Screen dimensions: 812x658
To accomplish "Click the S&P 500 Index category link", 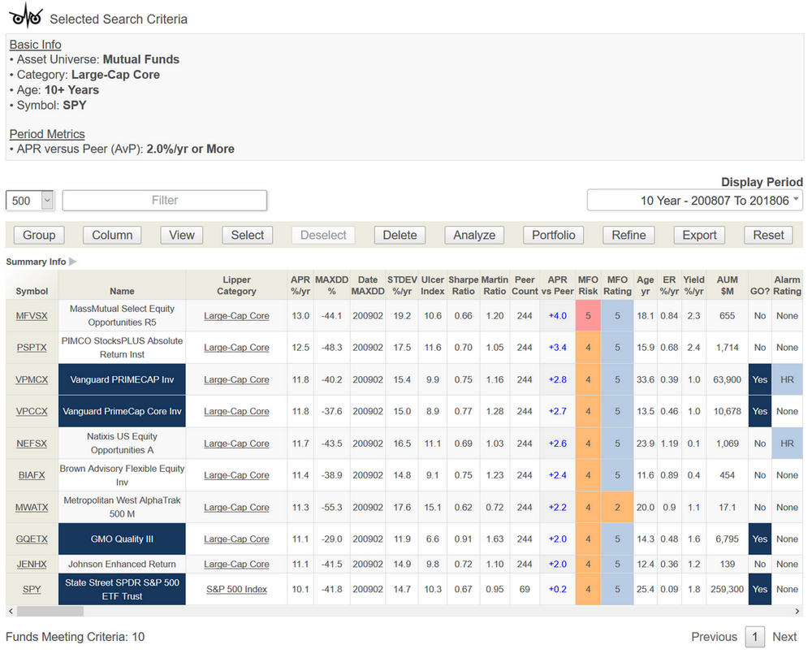I will (x=236, y=589).
